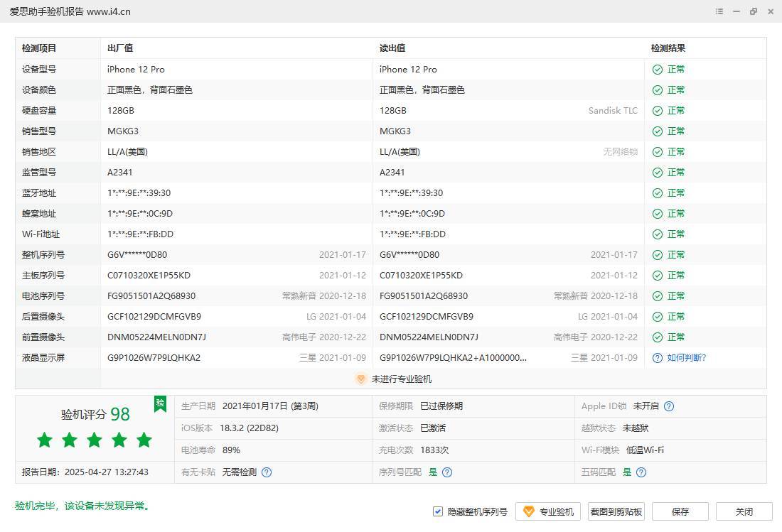Click the green check icon for 监管型号

(x=658, y=173)
